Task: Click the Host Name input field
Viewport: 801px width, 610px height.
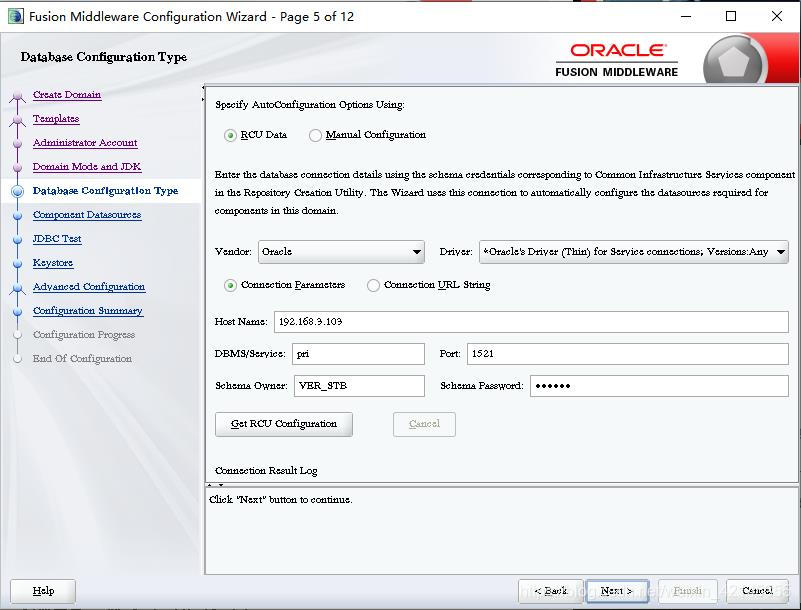Action: [x=531, y=322]
